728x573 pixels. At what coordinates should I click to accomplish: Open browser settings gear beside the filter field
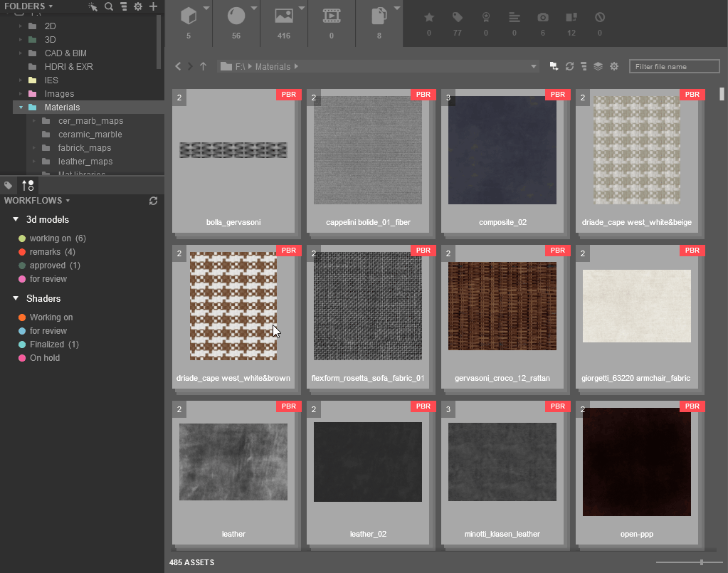pyautogui.click(x=614, y=66)
